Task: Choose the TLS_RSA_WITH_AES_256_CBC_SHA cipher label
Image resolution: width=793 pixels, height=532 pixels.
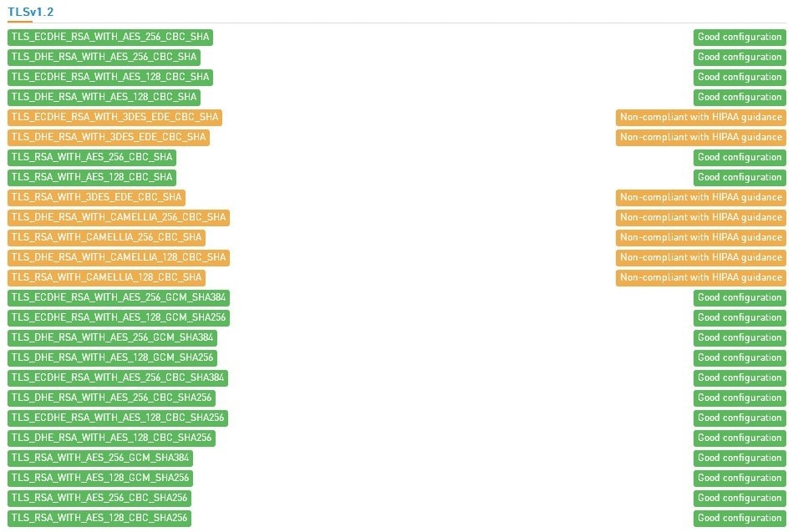Action: point(92,157)
